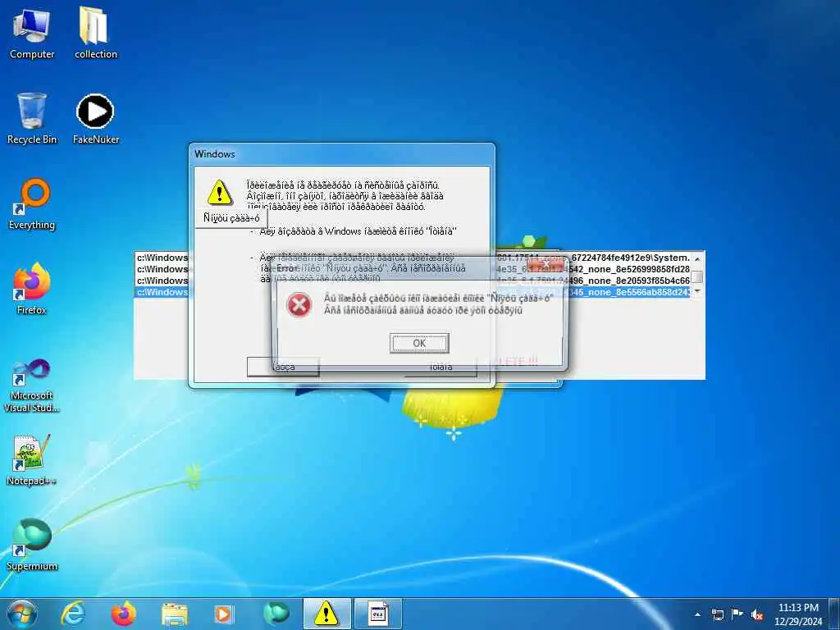Click the Show desktop strip

click(834, 614)
